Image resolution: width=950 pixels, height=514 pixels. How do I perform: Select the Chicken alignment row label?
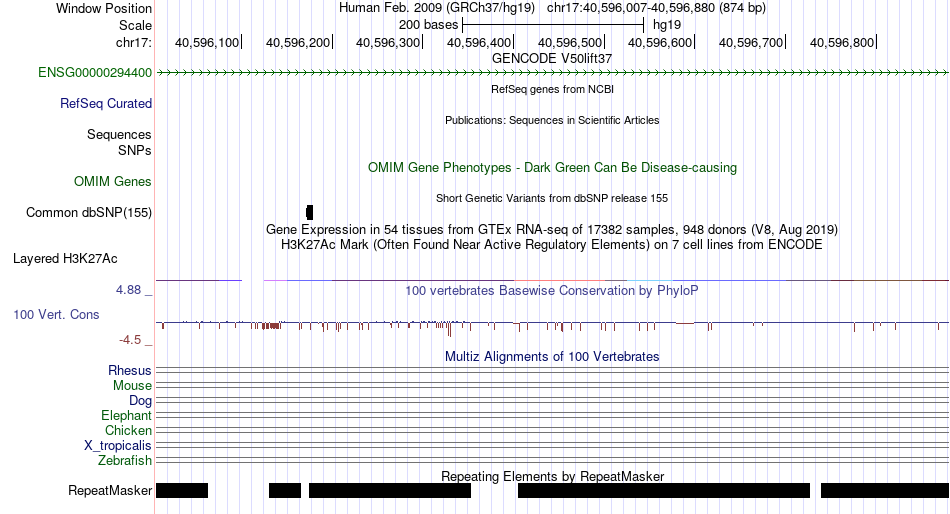point(128,430)
